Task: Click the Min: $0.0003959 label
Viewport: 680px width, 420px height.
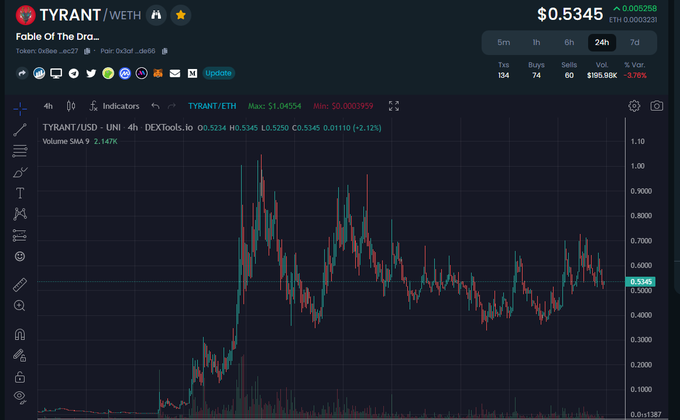Action: tap(343, 106)
